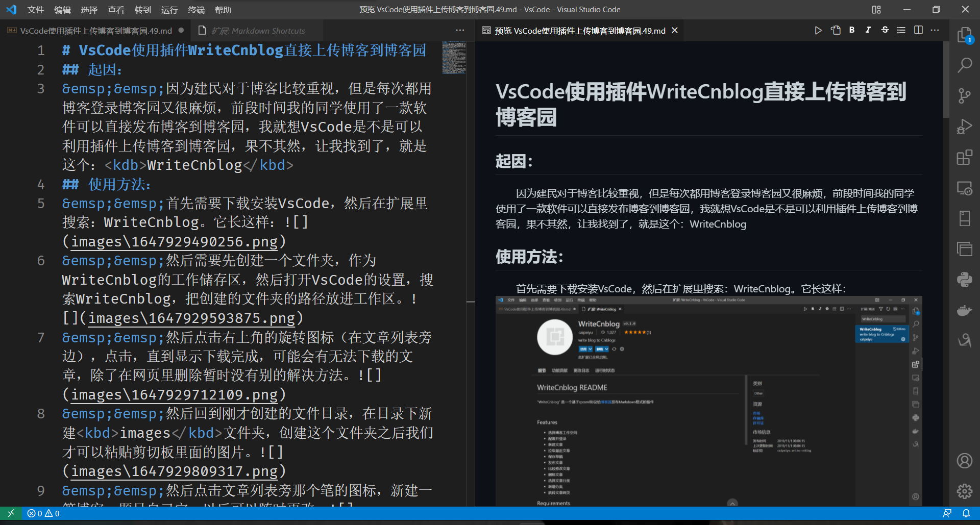980x525 pixels.
Task: Click line number 1 in the editor gutter
Action: point(41,51)
